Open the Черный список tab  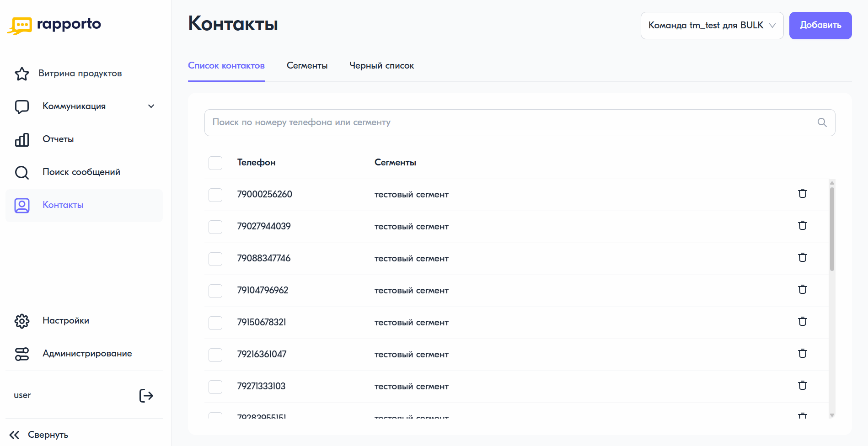click(x=382, y=66)
